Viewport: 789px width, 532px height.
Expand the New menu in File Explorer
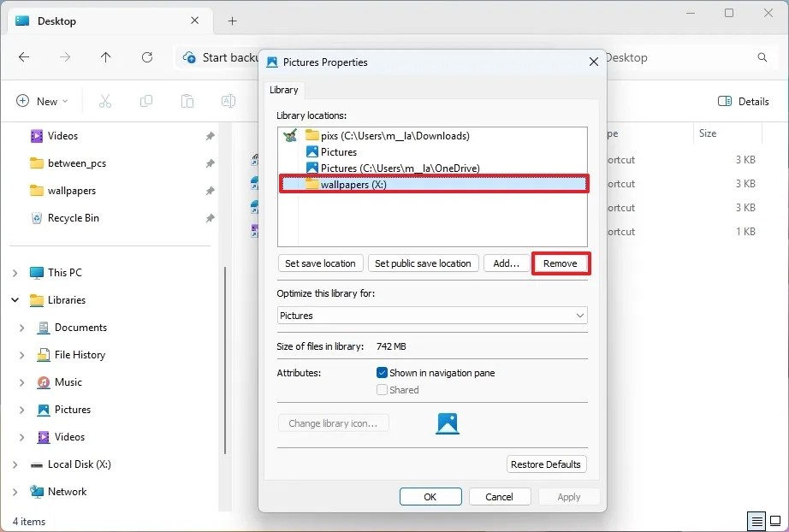pyautogui.click(x=42, y=101)
